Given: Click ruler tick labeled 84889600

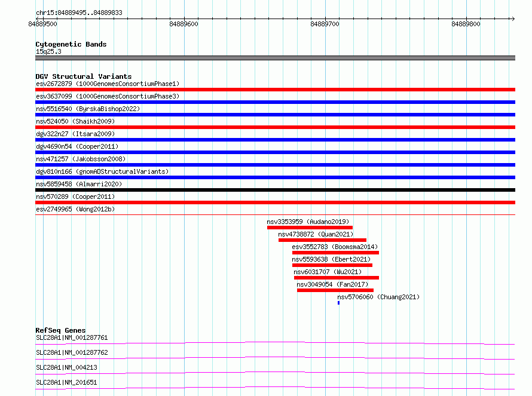Looking at the screenshot, I should point(184,24).
